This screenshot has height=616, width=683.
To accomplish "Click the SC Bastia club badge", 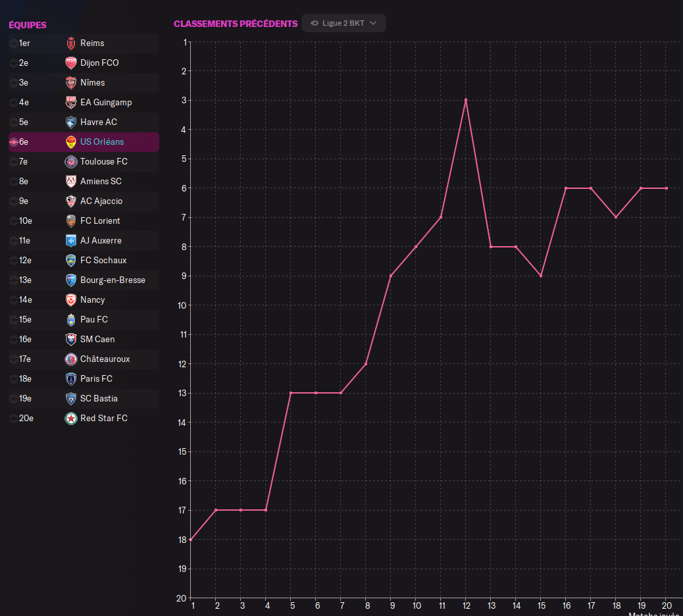I will (x=70, y=399).
